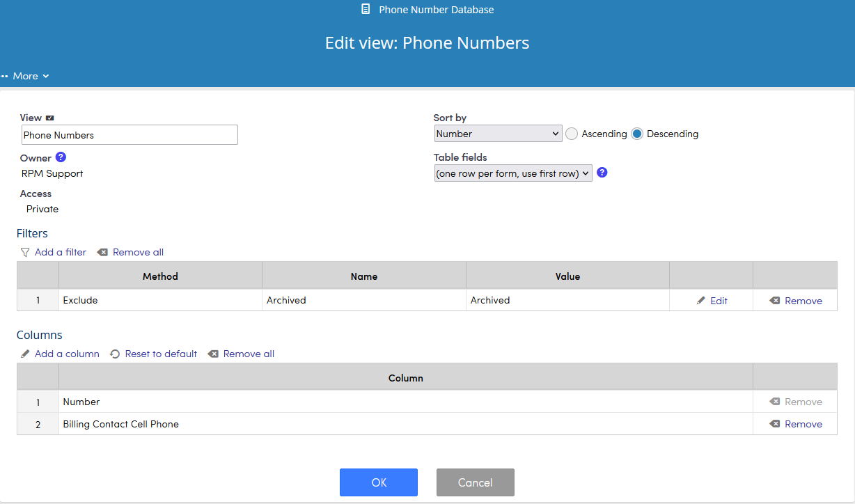Click the remove icon on the Archived filter row

[775, 301]
